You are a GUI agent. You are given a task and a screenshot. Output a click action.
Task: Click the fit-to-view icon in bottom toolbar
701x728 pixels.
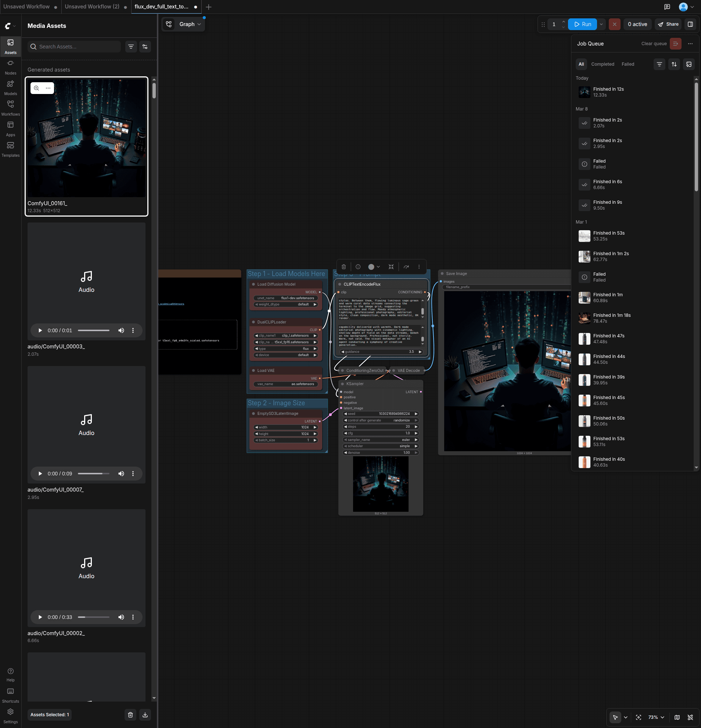point(639,717)
